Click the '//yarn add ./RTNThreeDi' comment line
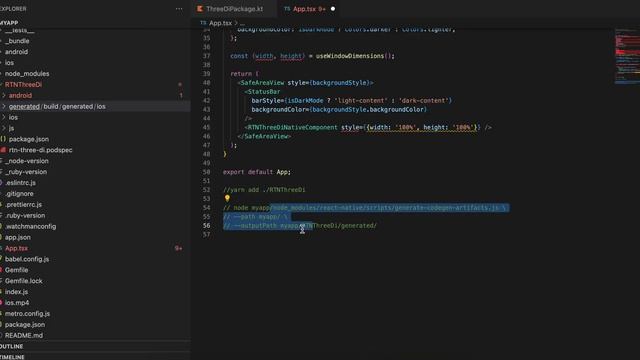Screen dimensions: 640x360 [264, 190]
